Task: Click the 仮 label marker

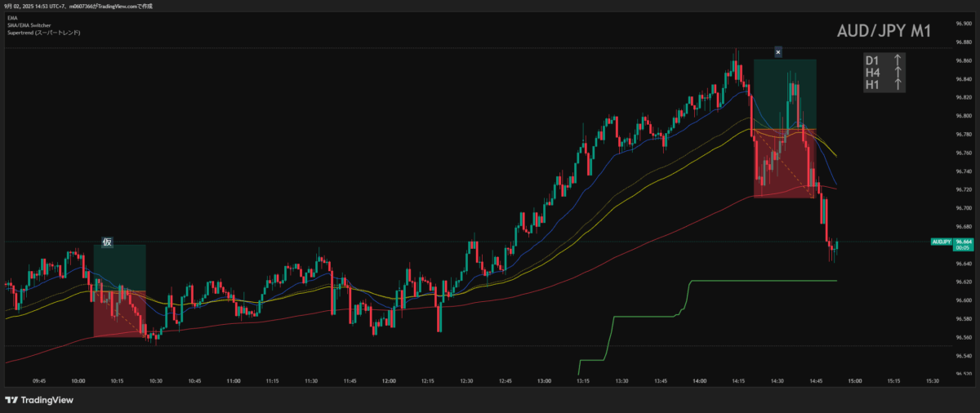Action: click(x=106, y=242)
